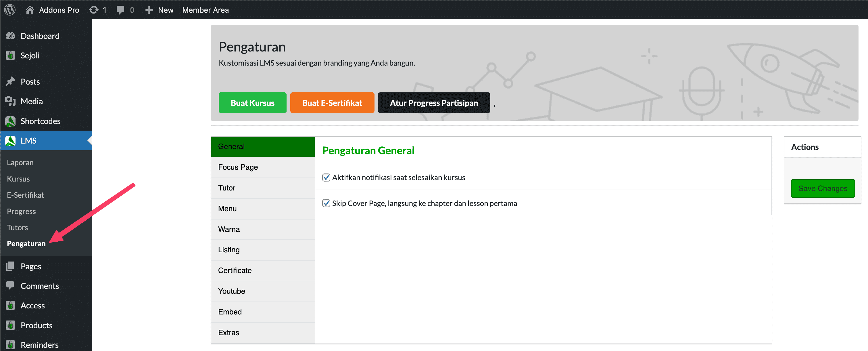Toggle notifikasi saat selesaikan kursus checkbox

[x=326, y=177]
